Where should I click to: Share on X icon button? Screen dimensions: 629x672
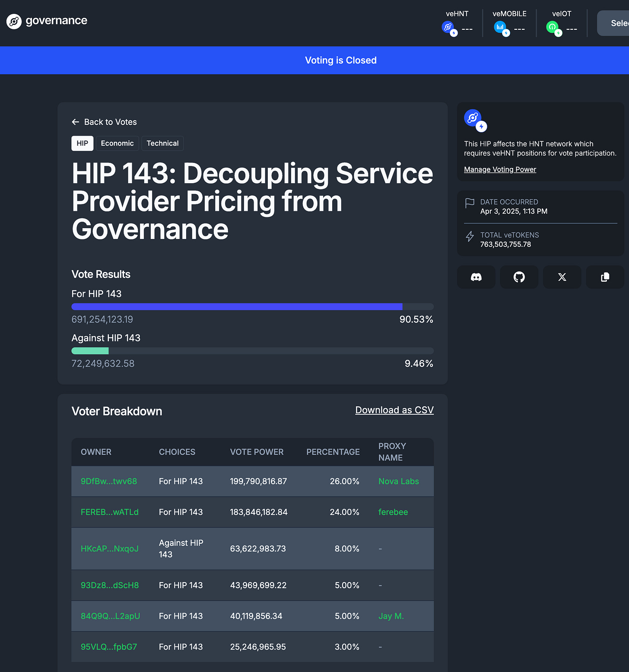(562, 277)
